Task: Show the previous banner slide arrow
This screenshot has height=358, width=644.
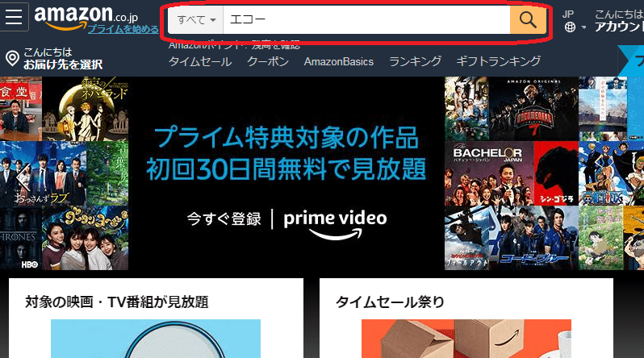Action: coord(23,177)
